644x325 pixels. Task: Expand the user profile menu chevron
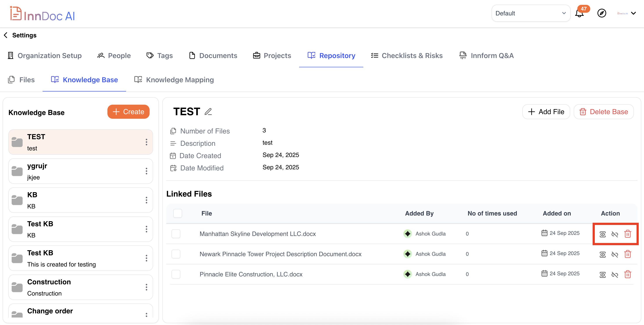pos(633,13)
